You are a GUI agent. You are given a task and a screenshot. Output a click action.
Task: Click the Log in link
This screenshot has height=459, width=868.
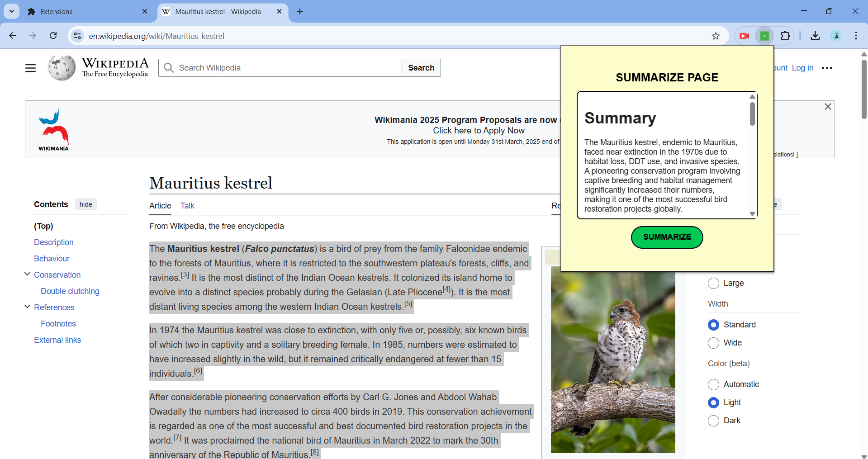pyautogui.click(x=802, y=68)
